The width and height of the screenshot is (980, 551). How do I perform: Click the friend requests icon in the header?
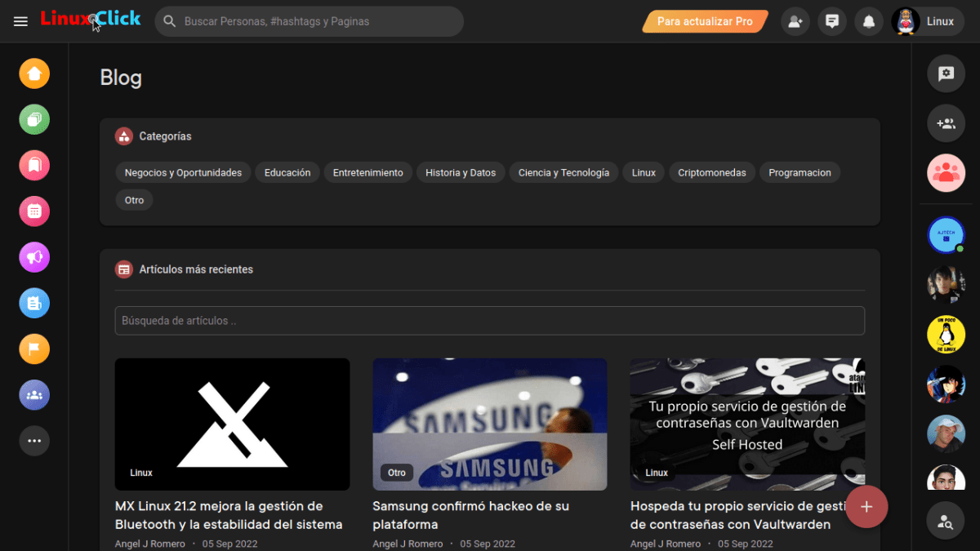tap(795, 21)
